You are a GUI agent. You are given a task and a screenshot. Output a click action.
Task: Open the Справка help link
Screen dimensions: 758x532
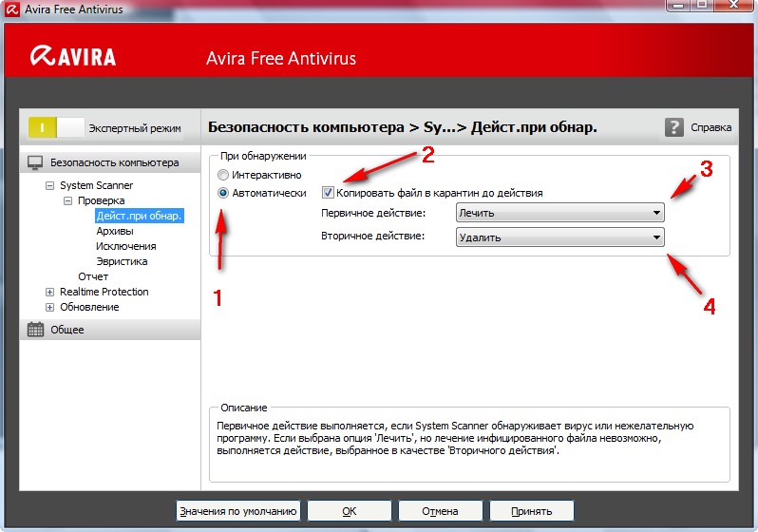click(711, 127)
